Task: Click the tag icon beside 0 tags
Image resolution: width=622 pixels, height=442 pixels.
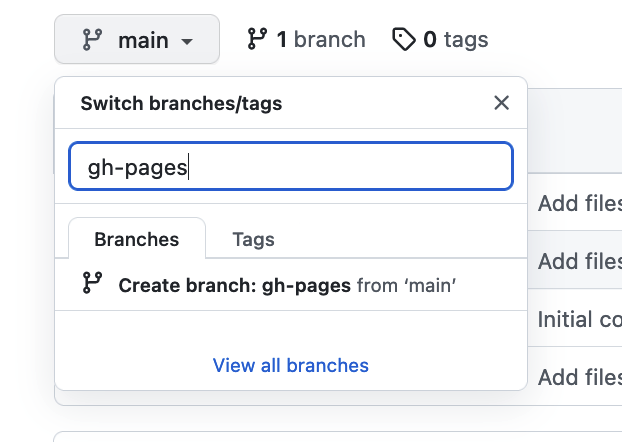Action: tap(404, 39)
